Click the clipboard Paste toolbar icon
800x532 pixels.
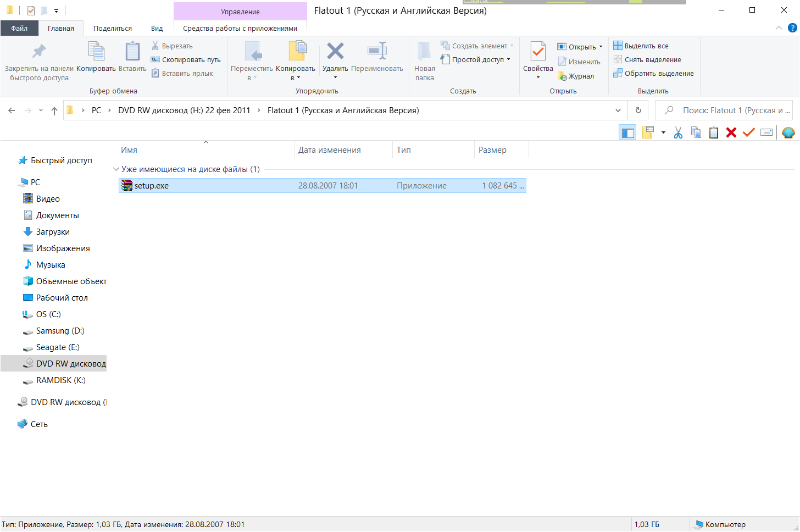click(714, 132)
